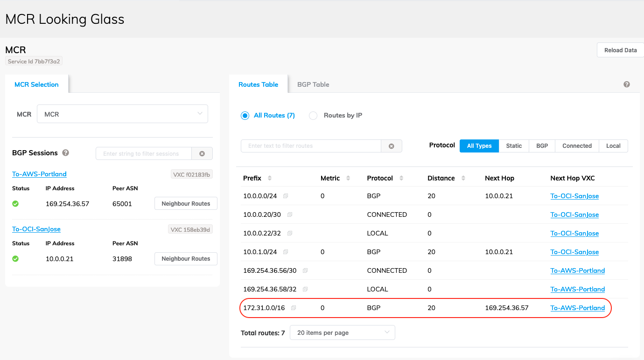Open the To-AWS-Portland BGP session link
Image resolution: width=644 pixels, height=360 pixels.
(x=39, y=174)
